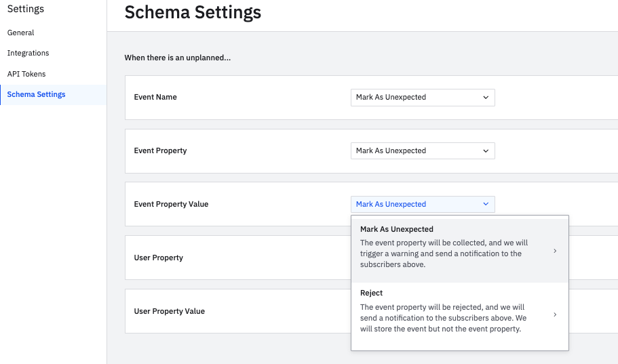Click the Schema Settings page title
This screenshot has height=364, width=618.
(193, 12)
